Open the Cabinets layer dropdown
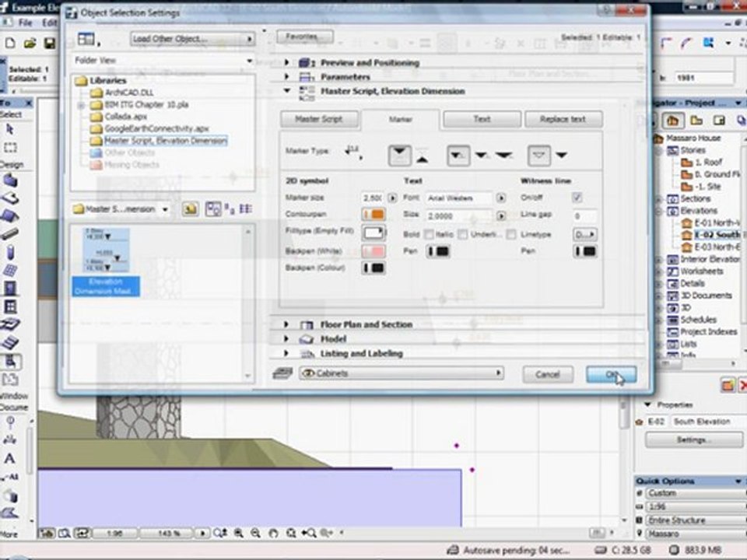Screen dimensions: 747x560 pos(402,373)
